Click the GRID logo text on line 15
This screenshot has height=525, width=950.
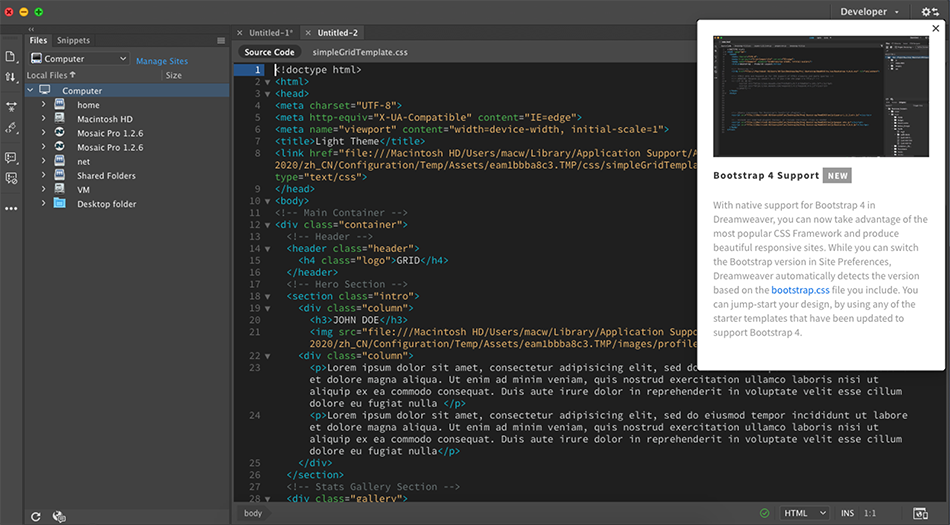[x=408, y=260]
